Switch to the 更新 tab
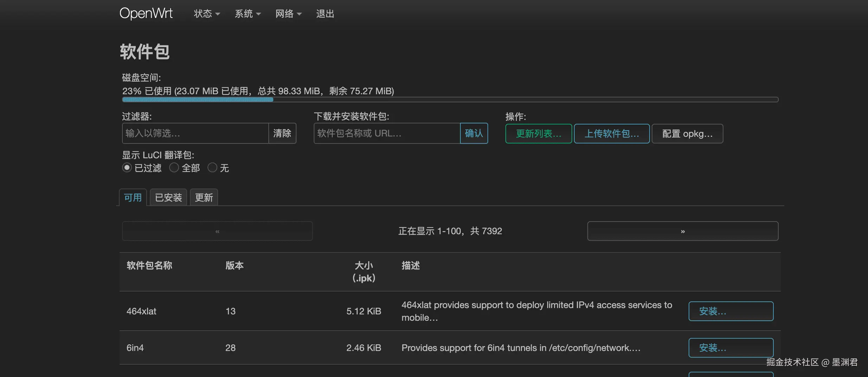This screenshot has height=377, width=868. 204,198
